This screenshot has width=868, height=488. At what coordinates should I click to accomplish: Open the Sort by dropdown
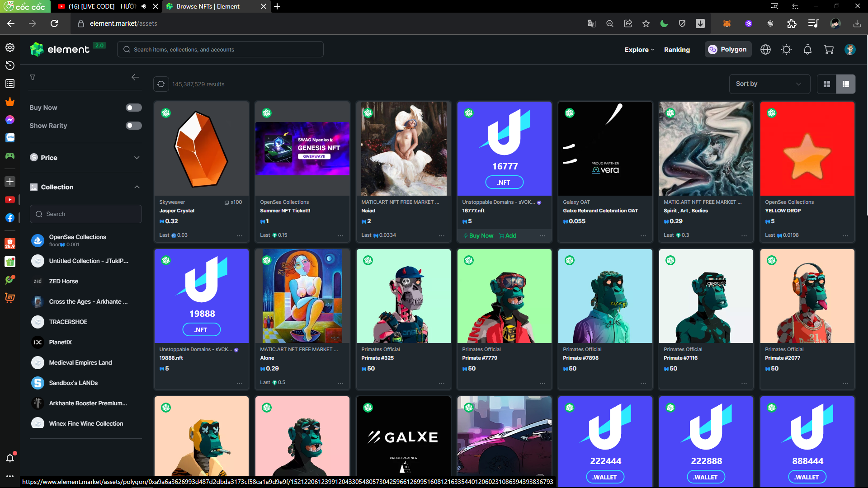tap(769, 84)
